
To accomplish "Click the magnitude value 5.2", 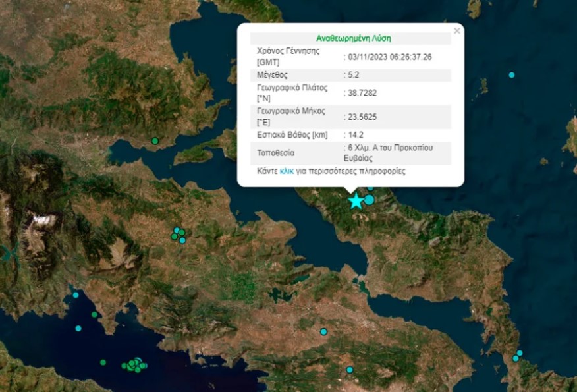I will 353,75.
